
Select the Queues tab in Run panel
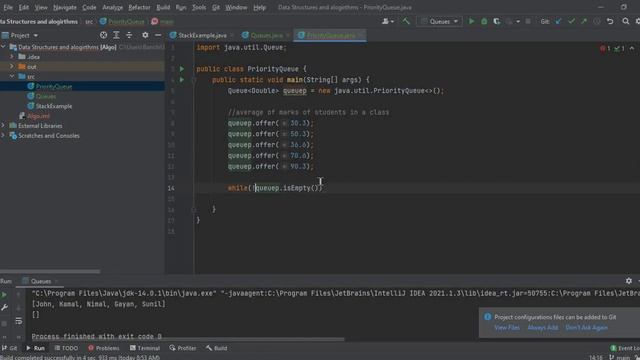pyautogui.click(x=40, y=281)
